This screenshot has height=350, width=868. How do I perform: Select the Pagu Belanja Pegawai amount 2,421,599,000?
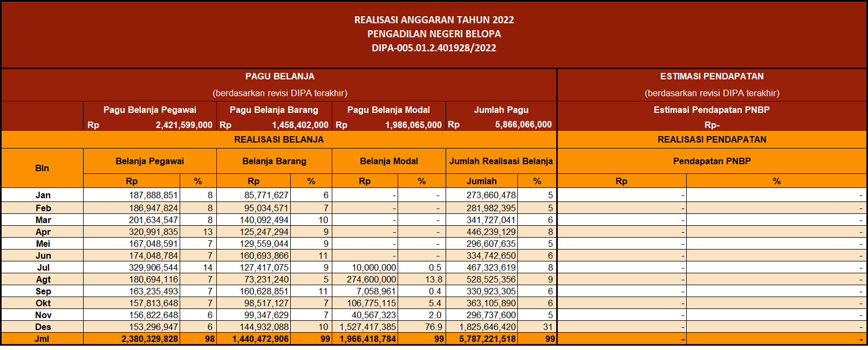tap(184, 125)
